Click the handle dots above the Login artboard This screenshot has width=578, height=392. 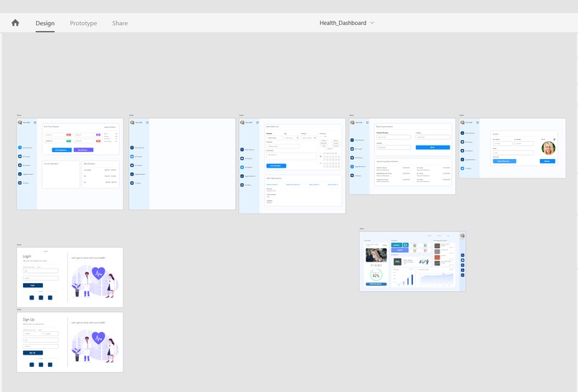(19, 244)
